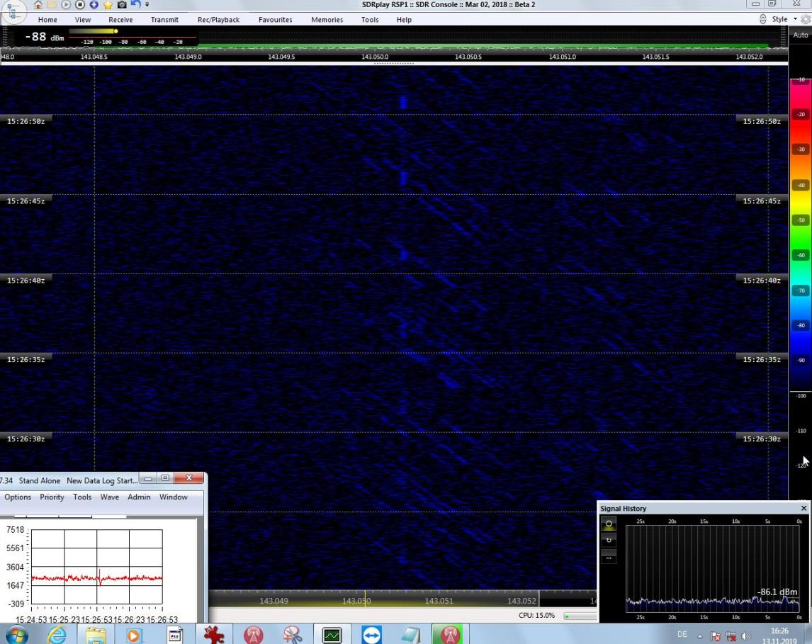
Task: Click the camera screenshot icon
Action: [122, 5]
